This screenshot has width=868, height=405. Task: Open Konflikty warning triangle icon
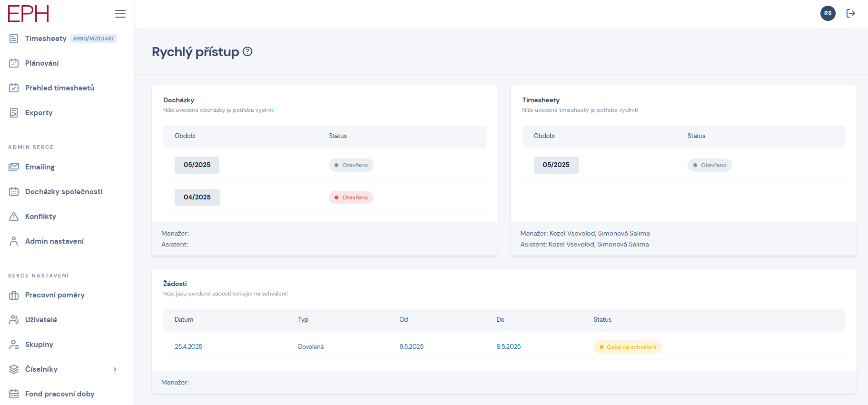click(14, 217)
